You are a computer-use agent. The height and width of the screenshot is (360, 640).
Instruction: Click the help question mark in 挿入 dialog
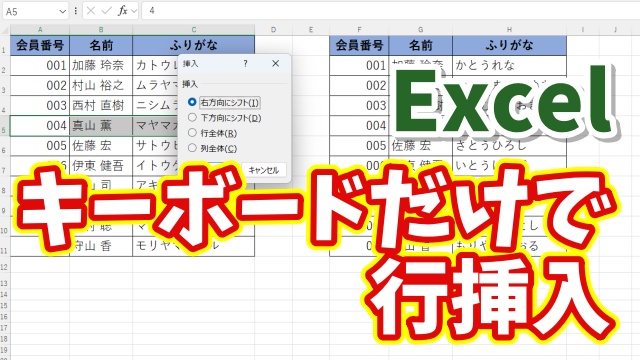point(245,63)
